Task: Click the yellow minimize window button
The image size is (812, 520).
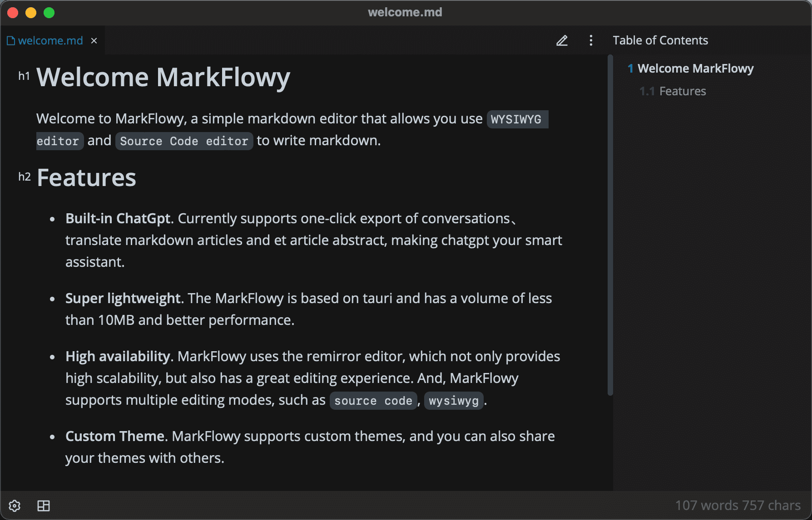Action: (x=31, y=13)
